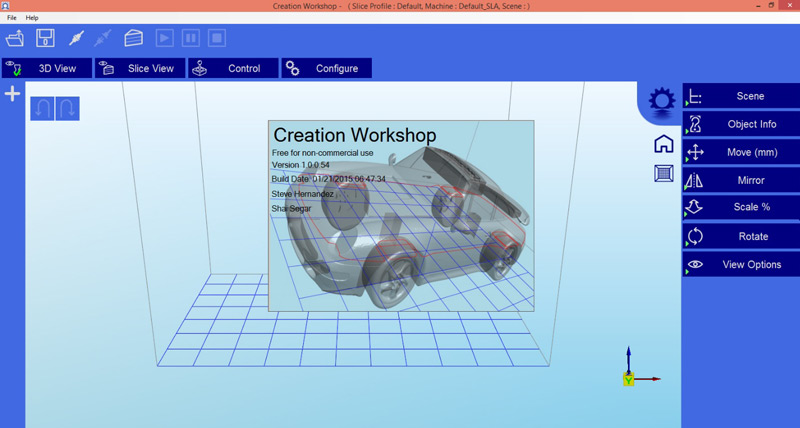Image resolution: width=800 pixels, height=428 pixels.
Task: Click the Control joystick icon
Action: pyautogui.click(x=199, y=68)
